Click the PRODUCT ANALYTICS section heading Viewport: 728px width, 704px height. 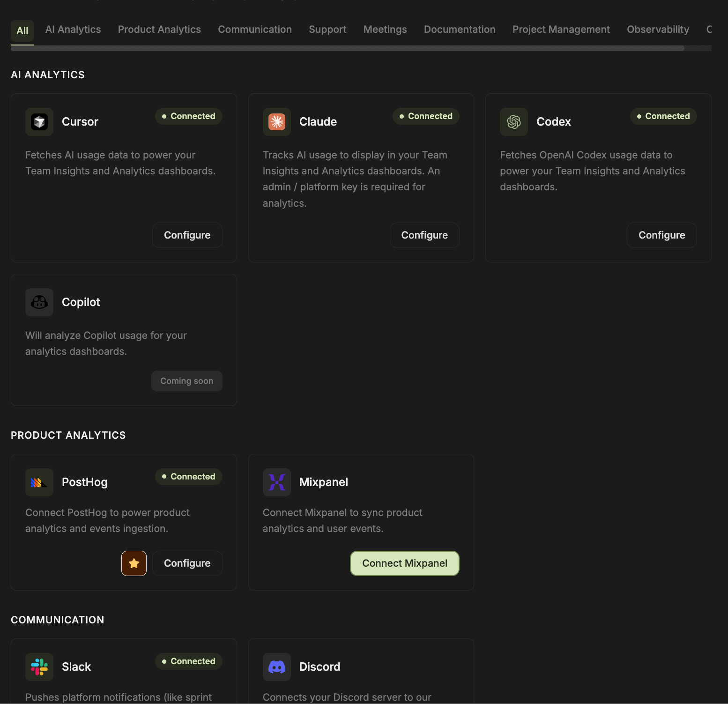[68, 435]
